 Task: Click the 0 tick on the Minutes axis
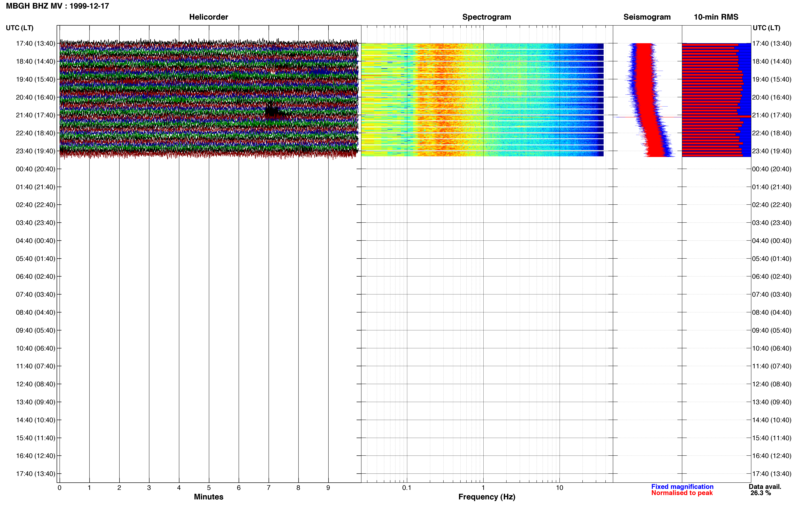pos(59,488)
